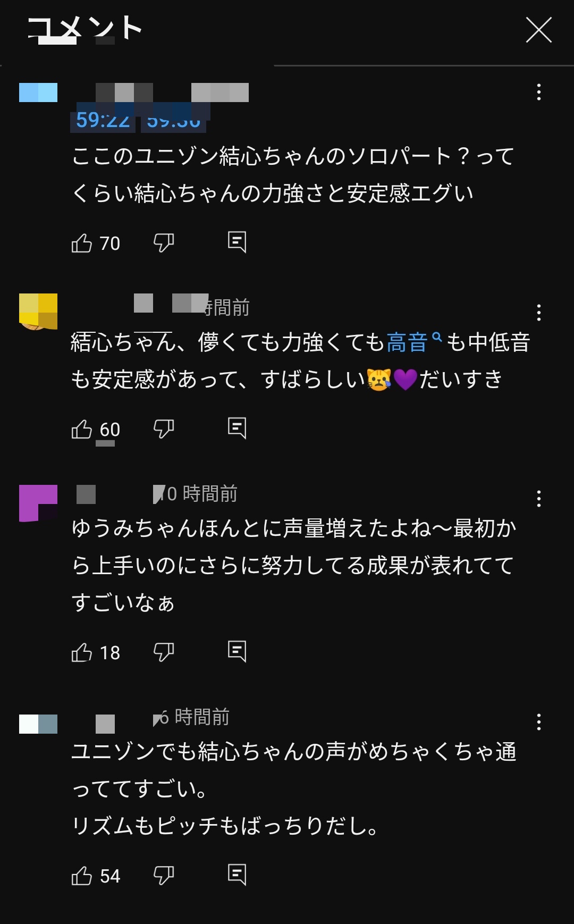This screenshot has width=574, height=924.
Task: Open more options for the first comment
Action: click(539, 92)
